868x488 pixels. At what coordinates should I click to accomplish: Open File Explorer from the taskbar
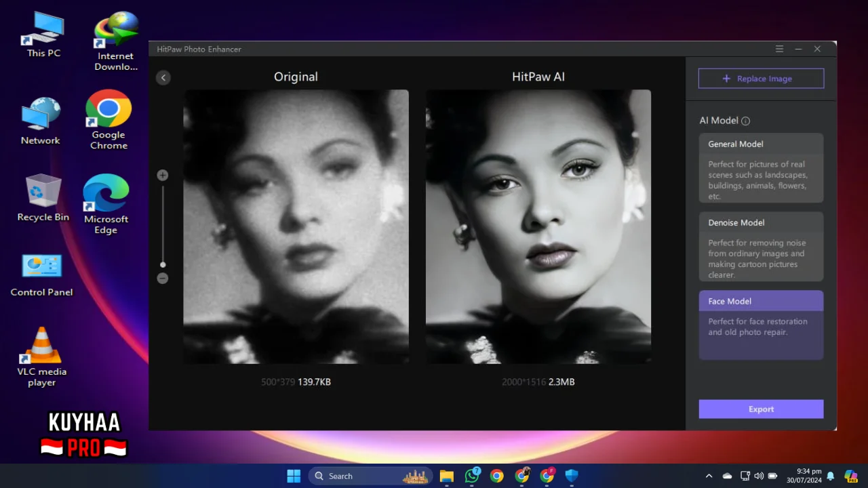(446, 476)
